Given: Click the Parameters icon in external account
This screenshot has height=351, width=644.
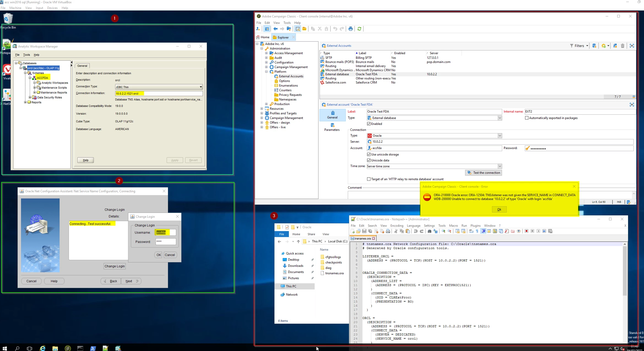Looking at the screenshot, I should coord(332,127).
